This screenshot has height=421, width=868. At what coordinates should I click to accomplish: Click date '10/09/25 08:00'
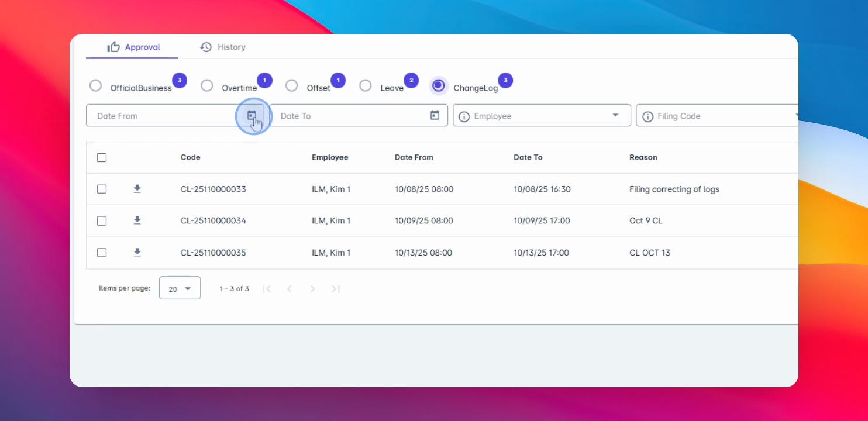(x=424, y=220)
